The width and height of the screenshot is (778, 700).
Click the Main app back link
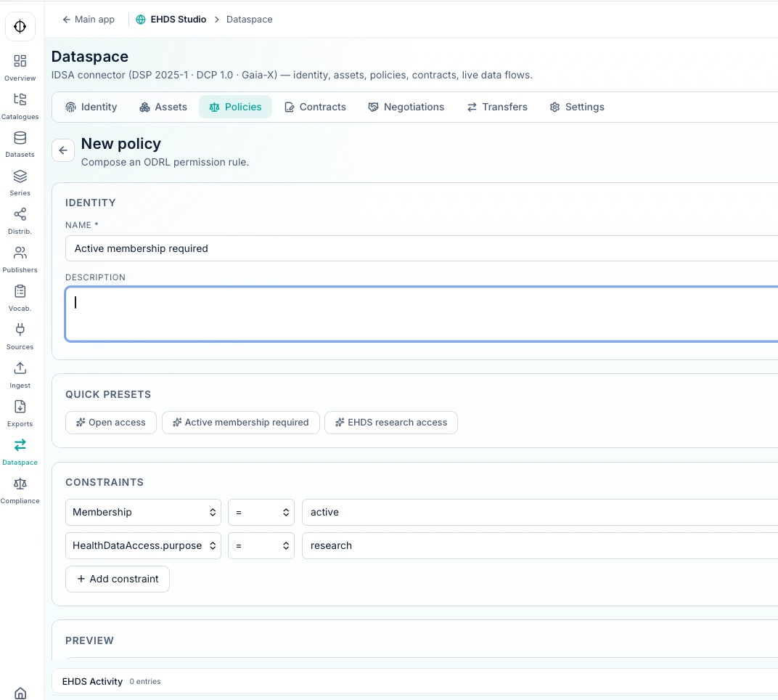(x=88, y=20)
